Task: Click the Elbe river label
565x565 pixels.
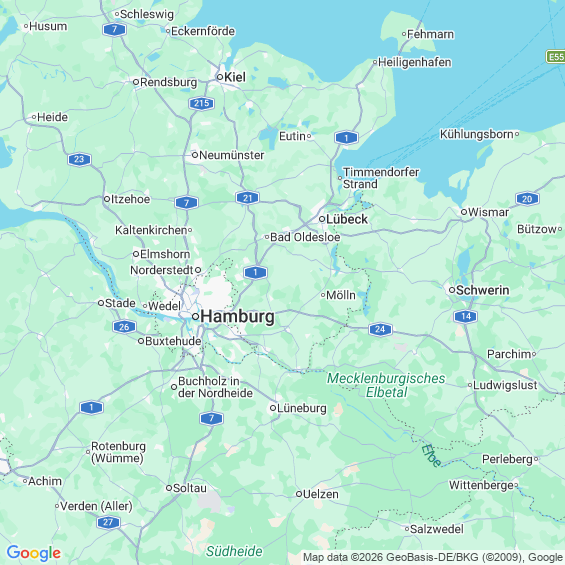Action: click(x=432, y=455)
